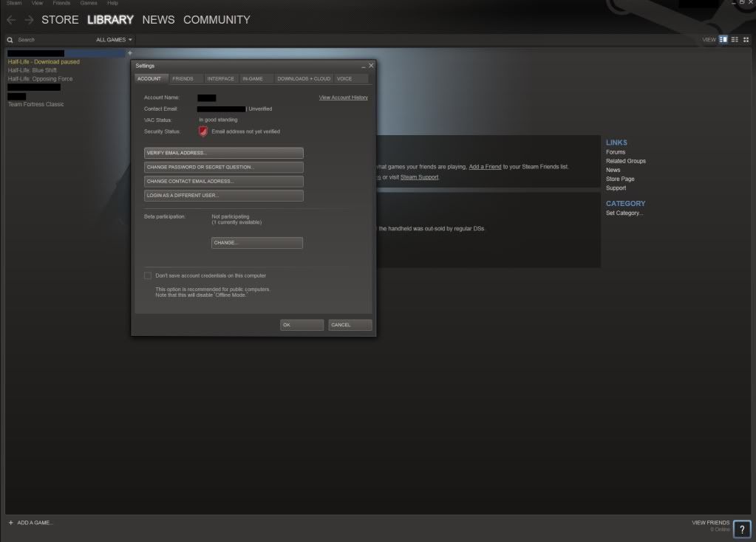Select Half-Life download paused entry

[44, 62]
